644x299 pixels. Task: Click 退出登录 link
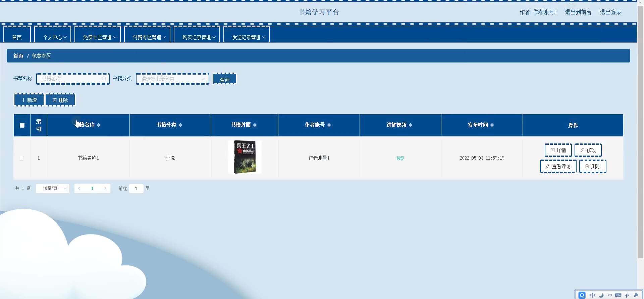coord(610,12)
